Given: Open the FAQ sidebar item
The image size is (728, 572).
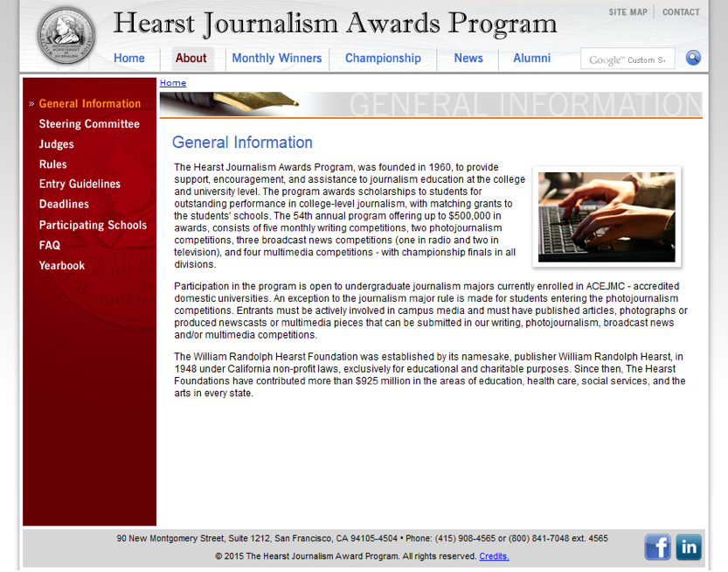Looking at the screenshot, I should coord(50,246).
